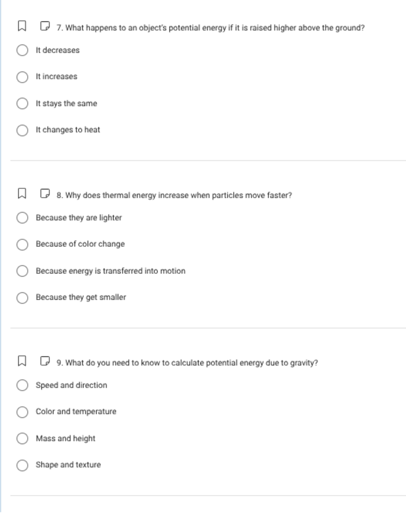Select the 'Mass and height' answer
Viewport: 406px width, 532px height.
click(22, 439)
